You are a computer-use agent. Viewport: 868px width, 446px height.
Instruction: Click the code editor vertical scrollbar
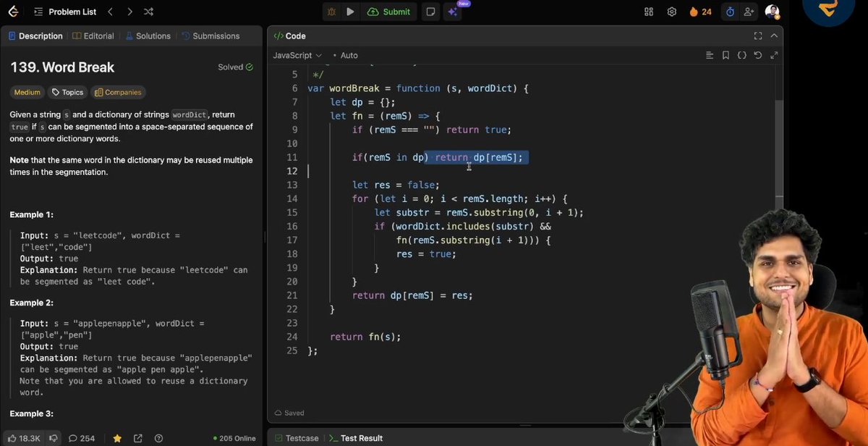pos(778,150)
